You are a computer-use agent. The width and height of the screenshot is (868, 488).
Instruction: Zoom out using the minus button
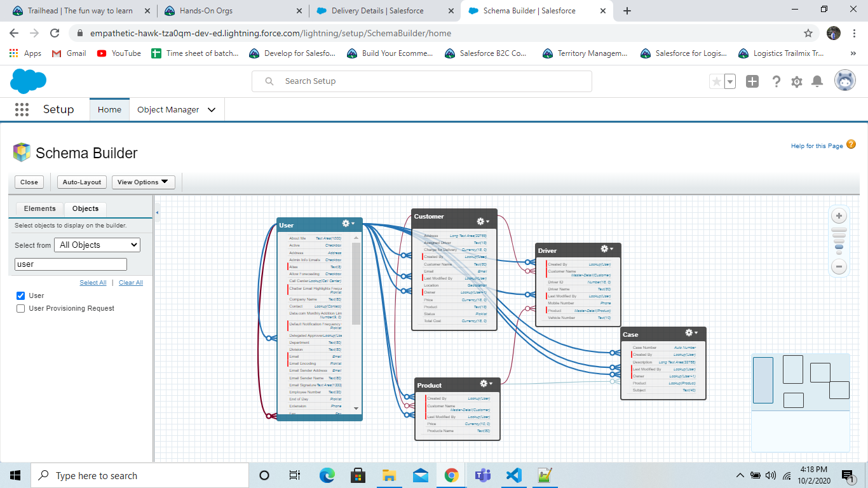839,267
